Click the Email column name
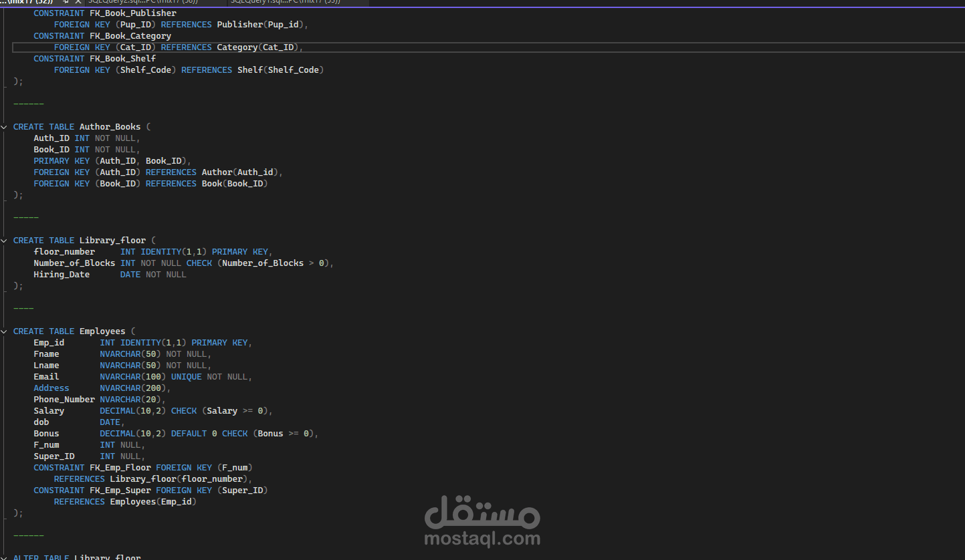Screen dimensions: 965x560 [x=46, y=377]
